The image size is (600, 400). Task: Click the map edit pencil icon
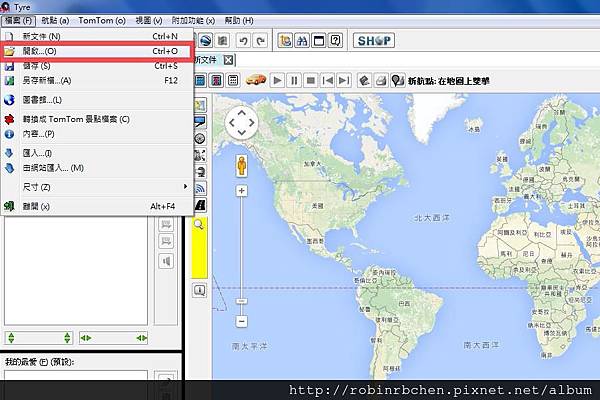click(364, 80)
